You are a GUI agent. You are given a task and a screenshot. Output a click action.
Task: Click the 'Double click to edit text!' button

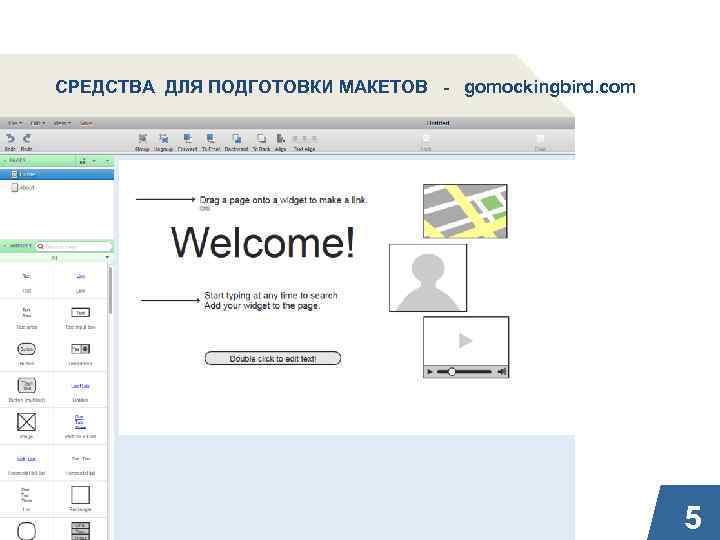coord(273,359)
